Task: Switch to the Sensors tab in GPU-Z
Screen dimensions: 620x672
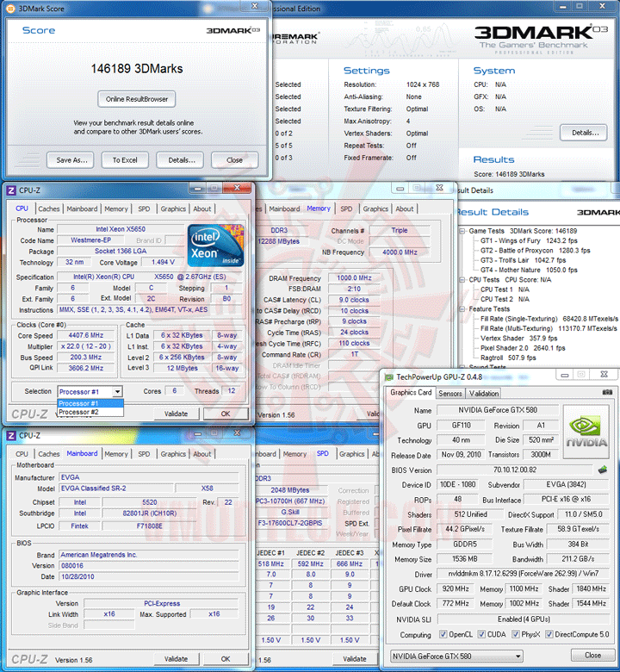Action: (449, 394)
